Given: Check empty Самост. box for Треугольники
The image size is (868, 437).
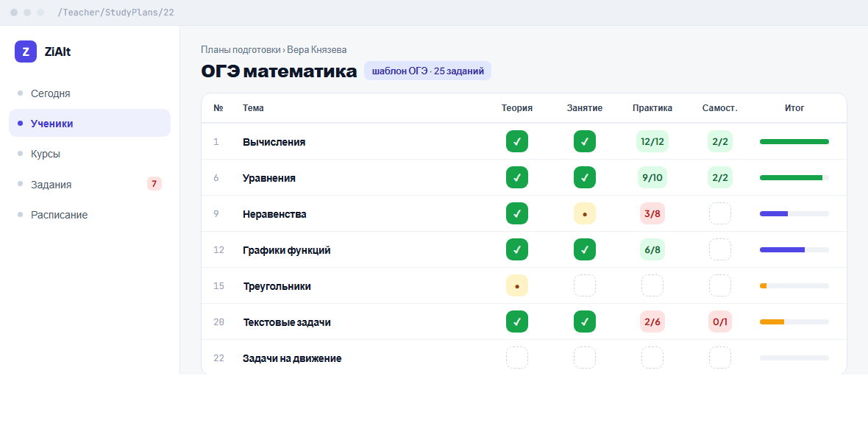Looking at the screenshot, I should point(720,285).
